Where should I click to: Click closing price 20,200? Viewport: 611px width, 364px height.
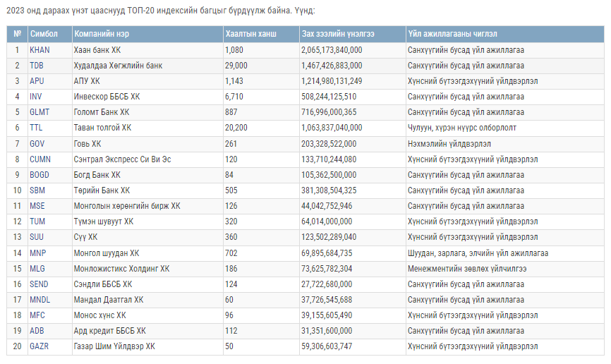click(x=236, y=128)
